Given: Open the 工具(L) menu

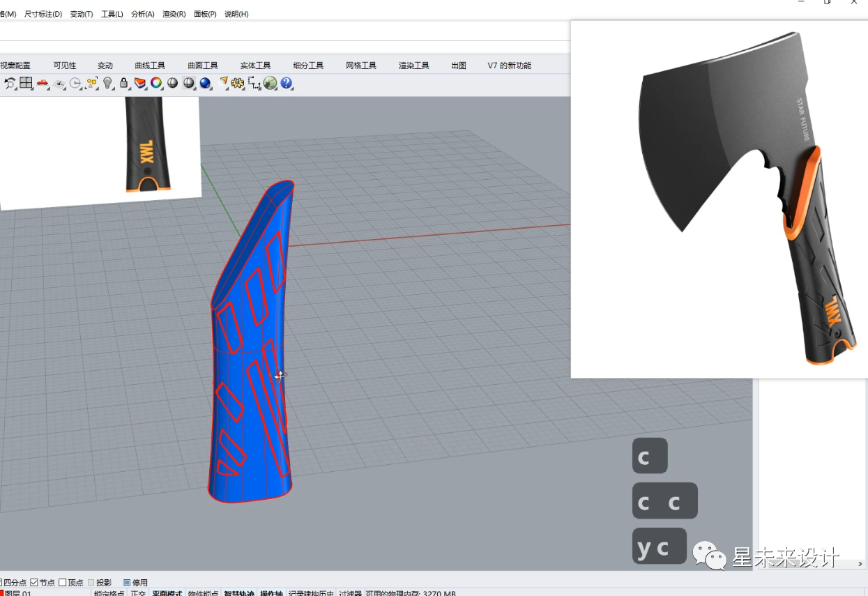Looking at the screenshot, I should (112, 14).
